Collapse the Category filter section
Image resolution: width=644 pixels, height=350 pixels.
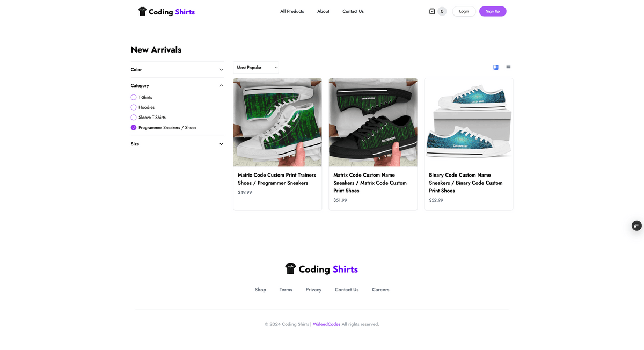coord(221,86)
